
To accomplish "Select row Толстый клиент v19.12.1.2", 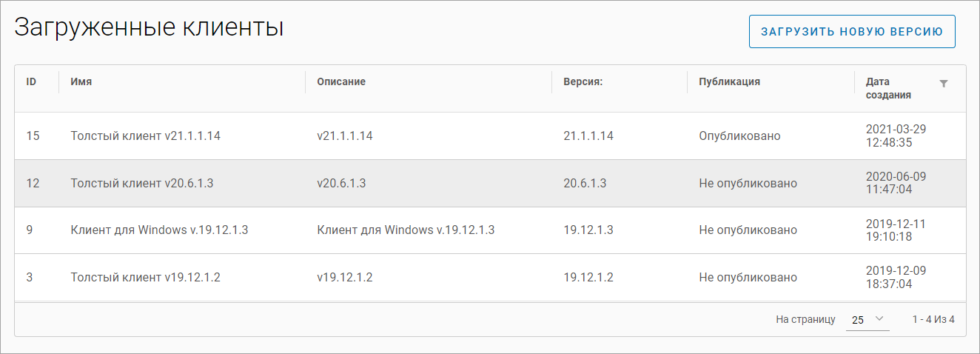I will (146, 278).
